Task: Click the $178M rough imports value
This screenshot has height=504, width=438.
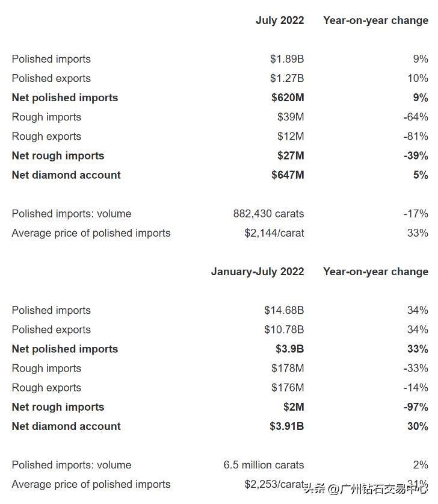Action: pyautogui.click(x=288, y=368)
